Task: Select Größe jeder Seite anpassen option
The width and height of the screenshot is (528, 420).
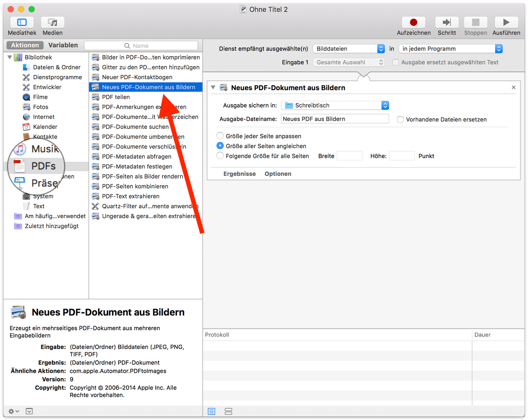Action: click(x=220, y=136)
